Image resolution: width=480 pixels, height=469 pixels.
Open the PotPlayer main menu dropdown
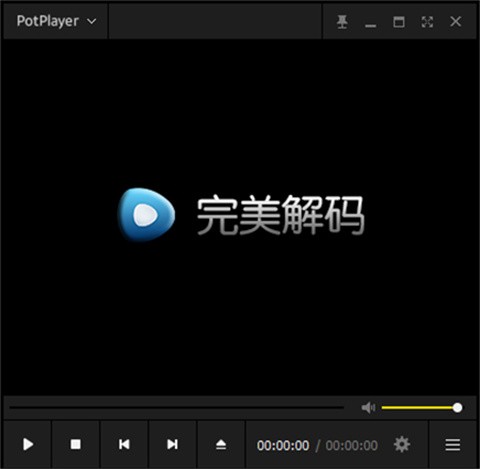point(56,21)
